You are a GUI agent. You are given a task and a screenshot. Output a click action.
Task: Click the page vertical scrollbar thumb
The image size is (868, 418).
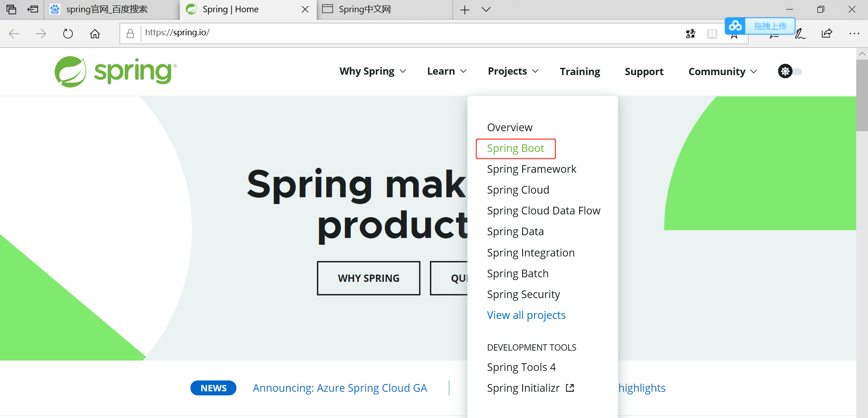(x=862, y=95)
